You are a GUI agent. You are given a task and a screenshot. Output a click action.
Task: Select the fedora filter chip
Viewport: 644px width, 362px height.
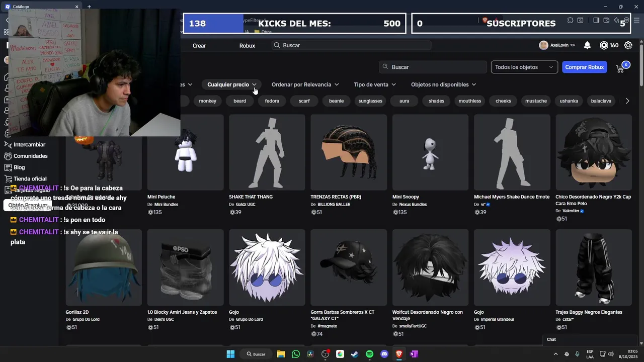pyautogui.click(x=272, y=101)
